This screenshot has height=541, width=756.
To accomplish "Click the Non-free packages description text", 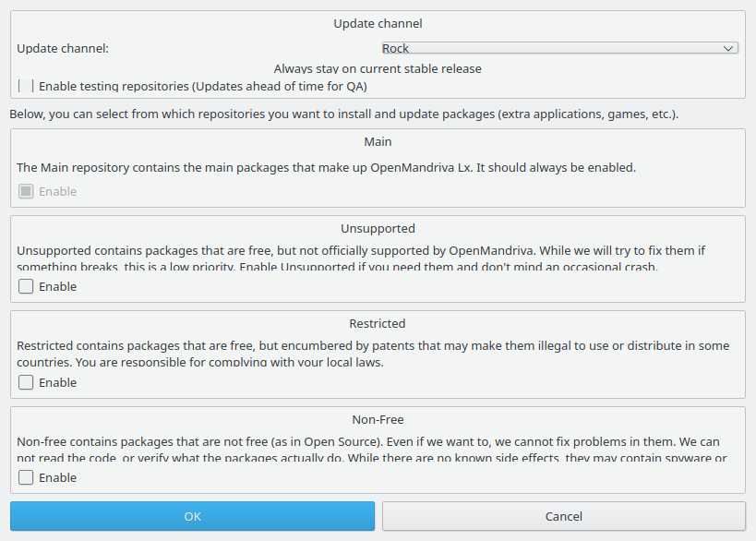I will pyautogui.click(x=372, y=450).
